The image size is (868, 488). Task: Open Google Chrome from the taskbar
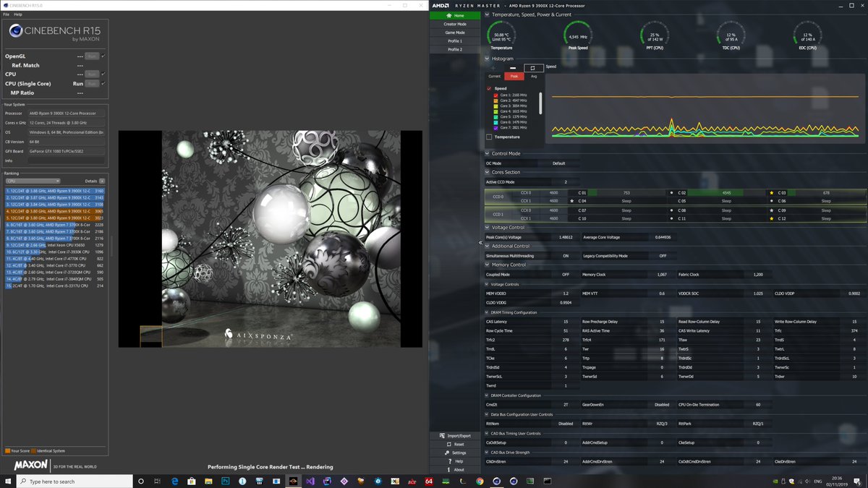[x=480, y=481]
